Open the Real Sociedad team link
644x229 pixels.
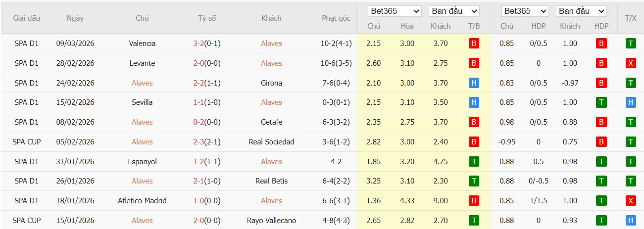(271, 142)
